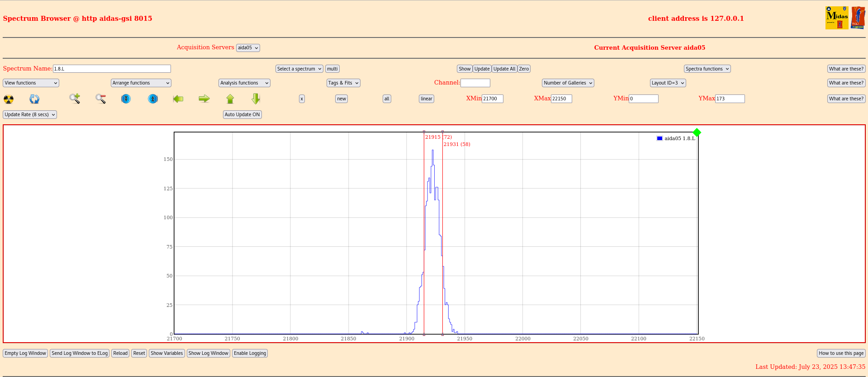The width and height of the screenshot is (868, 377).
Task: Open the Acquisition Servers aida05 dropdown
Action: 248,48
